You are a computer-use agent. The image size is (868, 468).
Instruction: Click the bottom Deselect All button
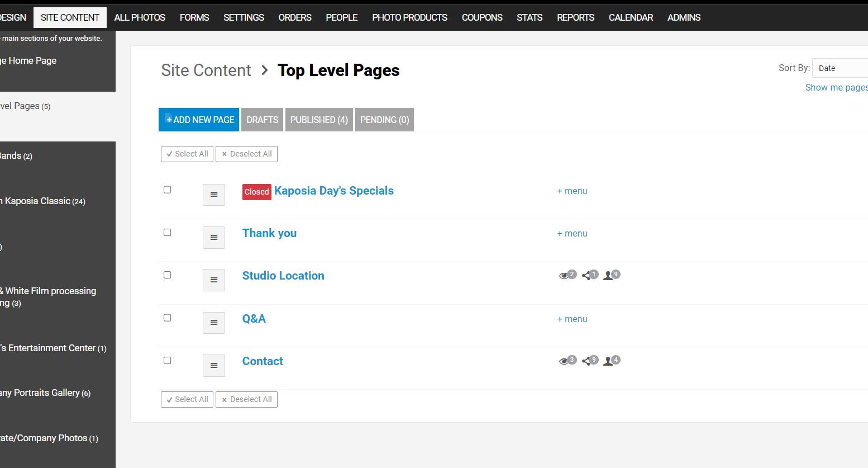pyautogui.click(x=246, y=399)
